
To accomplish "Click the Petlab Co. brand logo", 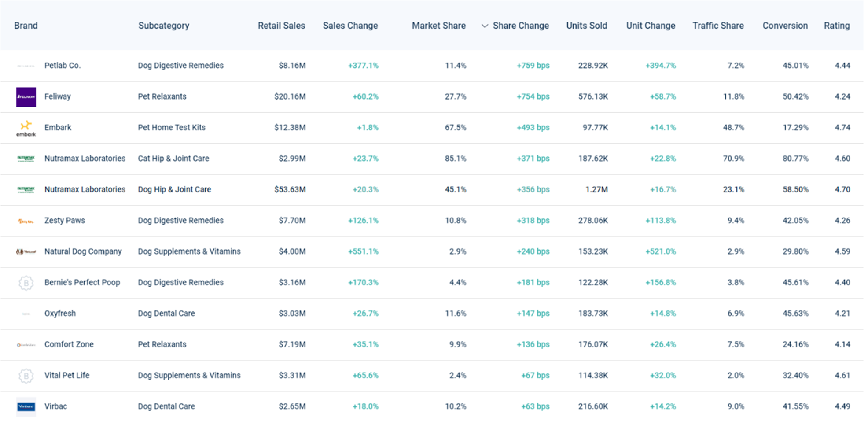I will tap(26, 66).
